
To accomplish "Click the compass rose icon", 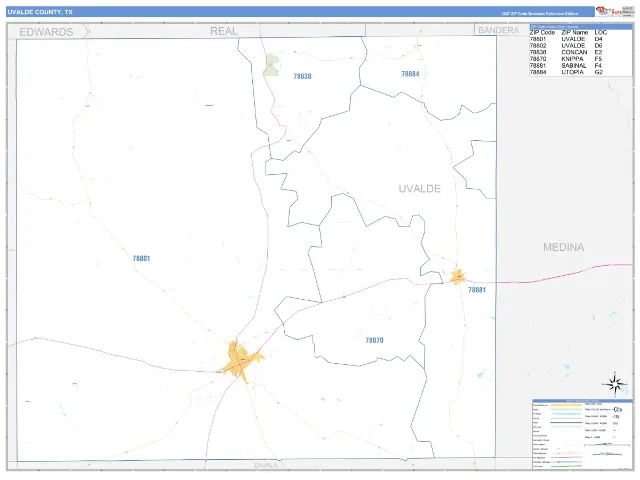I will [615, 384].
